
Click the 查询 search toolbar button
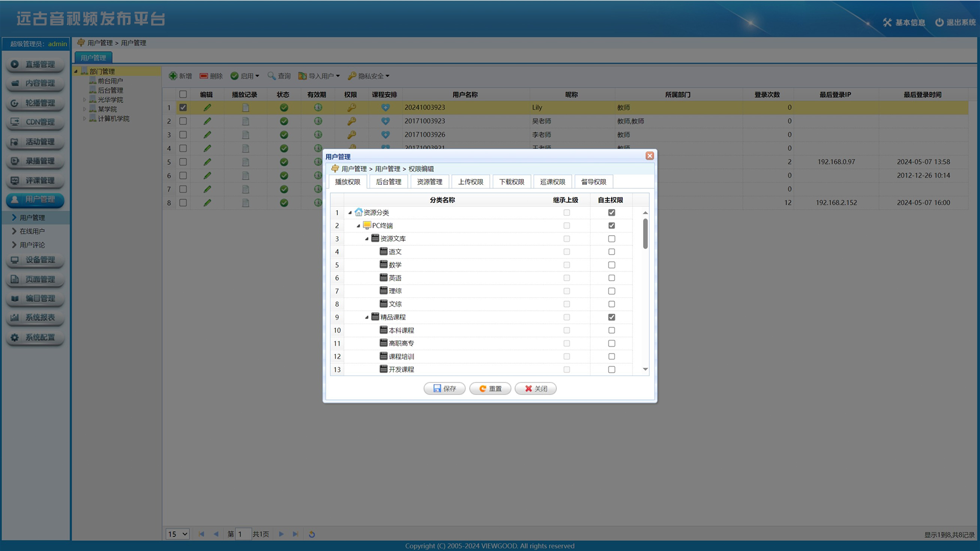click(279, 76)
